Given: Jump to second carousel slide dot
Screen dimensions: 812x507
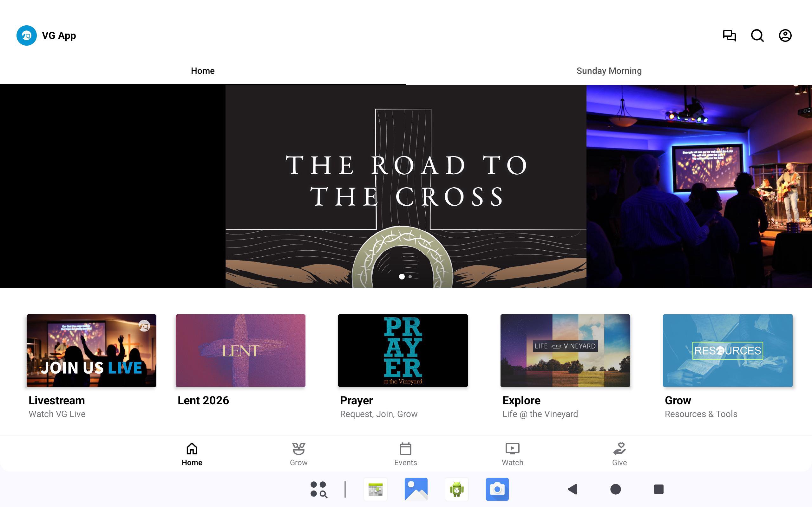Looking at the screenshot, I should coord(410,277).
